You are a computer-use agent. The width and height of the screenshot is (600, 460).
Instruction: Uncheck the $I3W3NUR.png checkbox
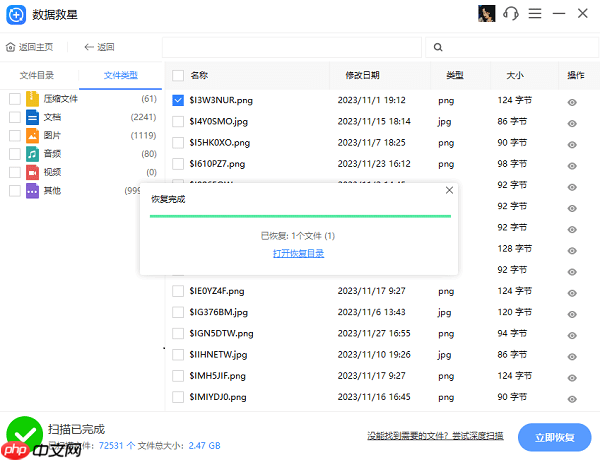tap(178, 100)
